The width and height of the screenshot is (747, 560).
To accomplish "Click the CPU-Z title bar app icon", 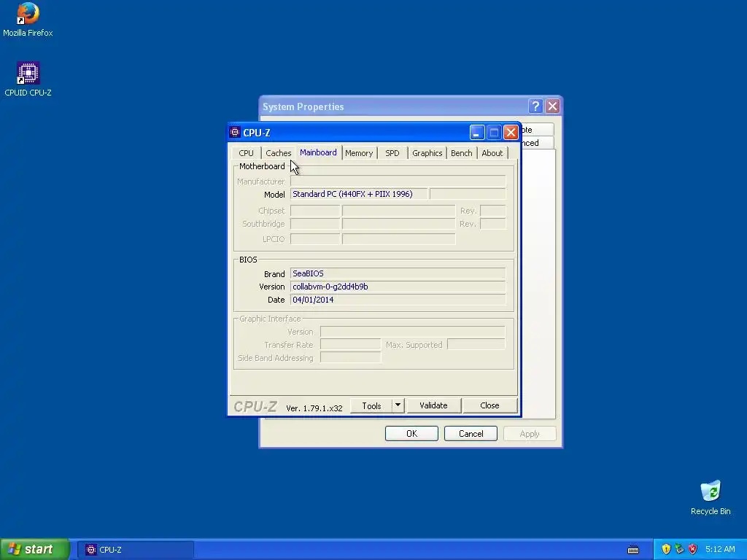I will click(x=235, y=132).
